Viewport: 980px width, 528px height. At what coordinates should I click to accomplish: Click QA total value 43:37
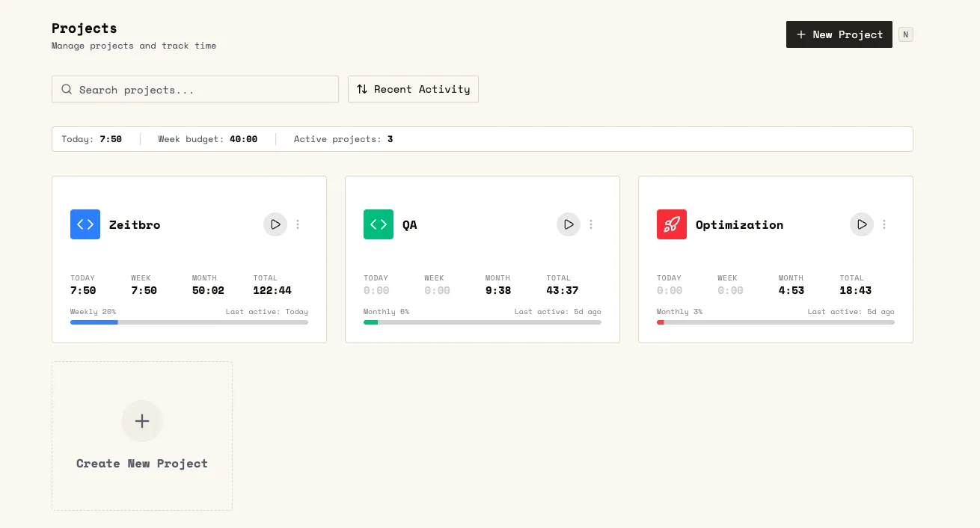pyautogui.click(x=563, y=290)
